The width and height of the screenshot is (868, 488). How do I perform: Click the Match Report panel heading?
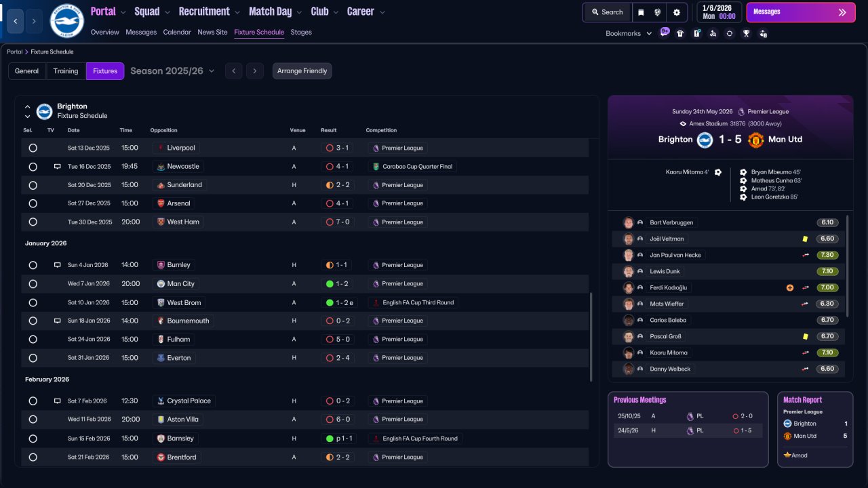(802, 400)
